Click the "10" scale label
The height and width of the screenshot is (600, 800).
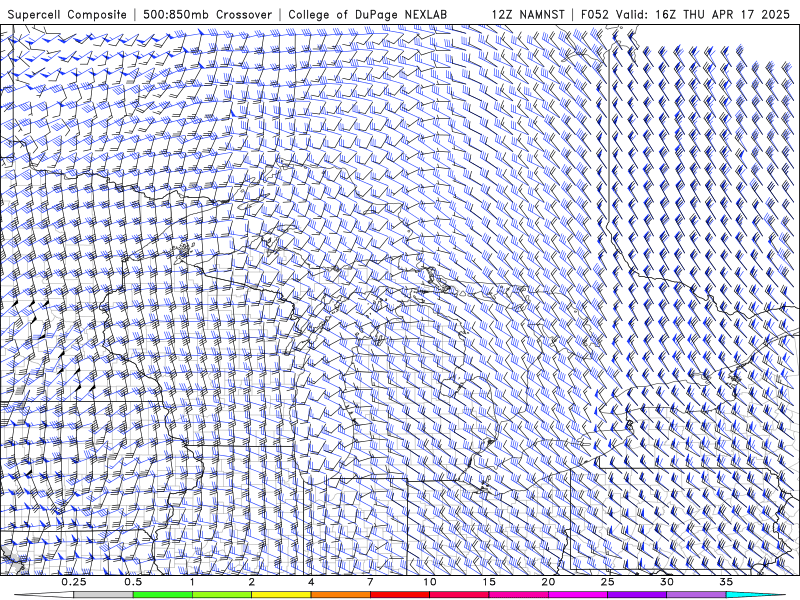pyautogui.click(x=430, y=582)
